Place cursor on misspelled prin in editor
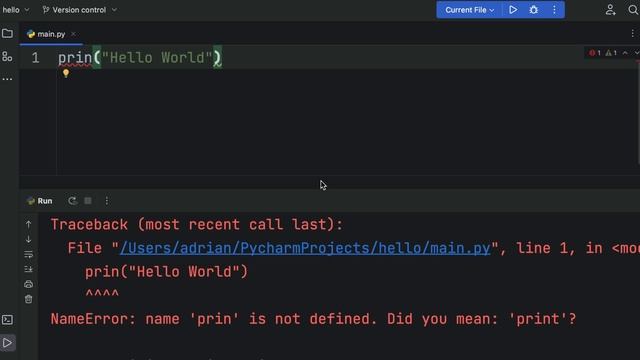Image resolution: width=640 pixels, height=360 pixels. (x=75, y=58)
